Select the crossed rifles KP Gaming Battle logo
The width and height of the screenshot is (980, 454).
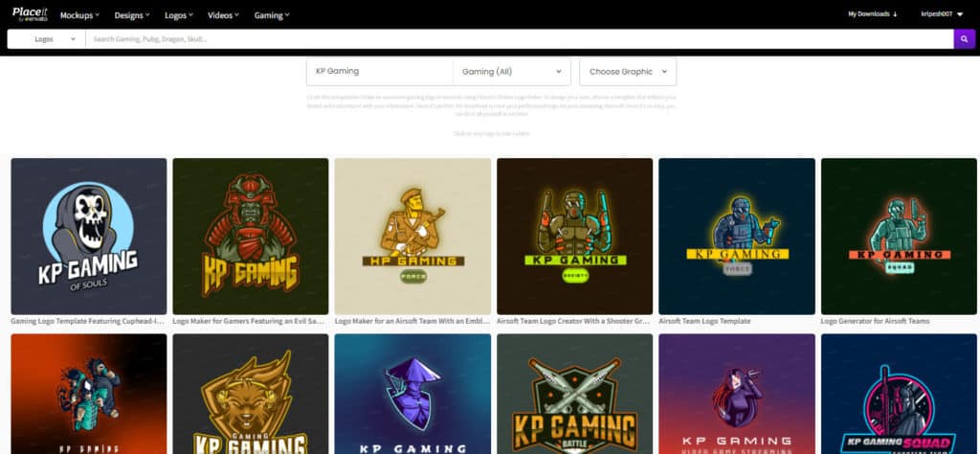tap(574, 394)
